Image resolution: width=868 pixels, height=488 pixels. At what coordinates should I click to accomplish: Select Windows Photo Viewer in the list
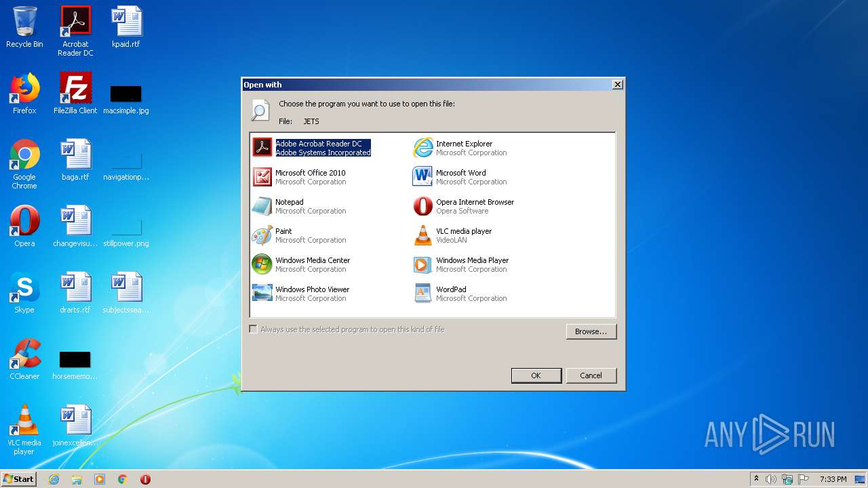point(301,293)
